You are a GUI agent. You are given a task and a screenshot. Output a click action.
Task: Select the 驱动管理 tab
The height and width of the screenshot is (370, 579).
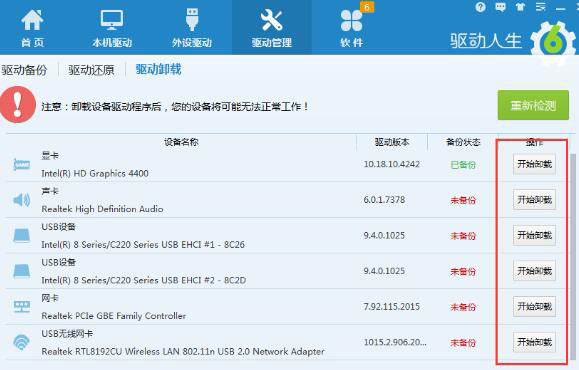coord(272,28)
